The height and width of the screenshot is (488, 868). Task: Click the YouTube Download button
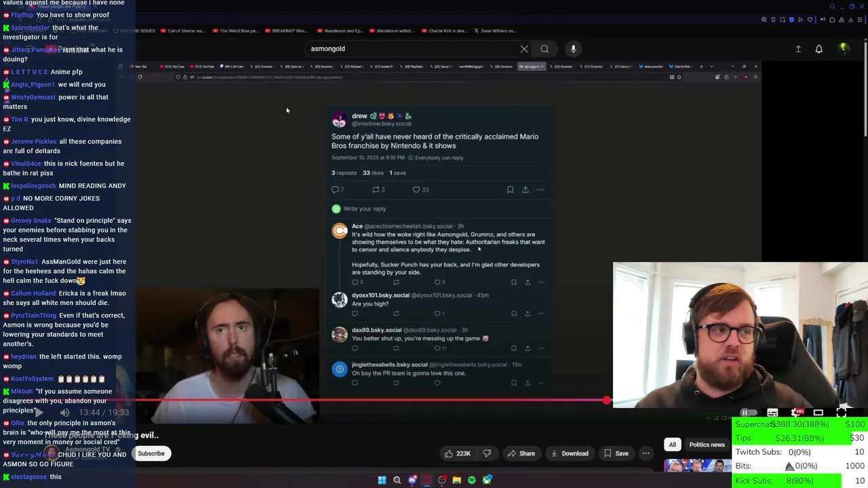[x=570, y=453]
